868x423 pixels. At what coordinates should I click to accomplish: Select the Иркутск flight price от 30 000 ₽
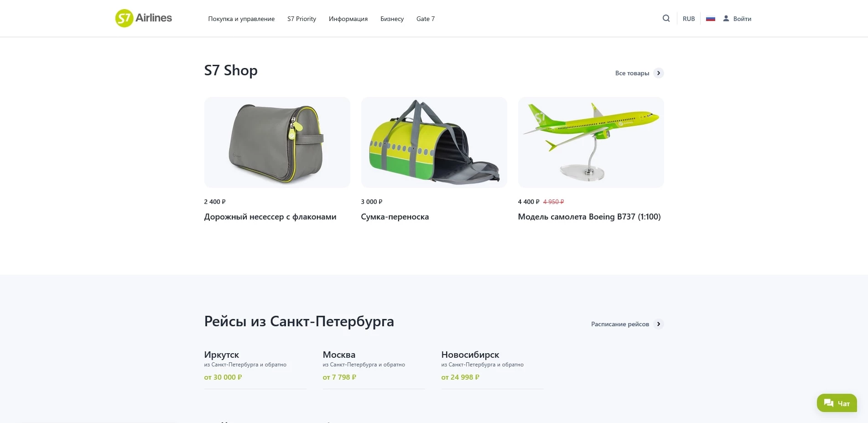coord(223,377)
